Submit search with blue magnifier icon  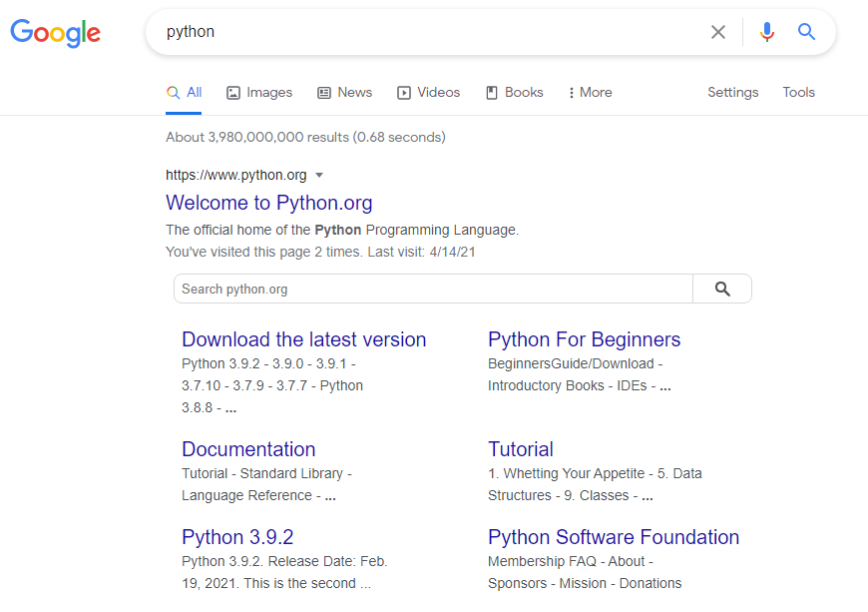pos(806,32)
